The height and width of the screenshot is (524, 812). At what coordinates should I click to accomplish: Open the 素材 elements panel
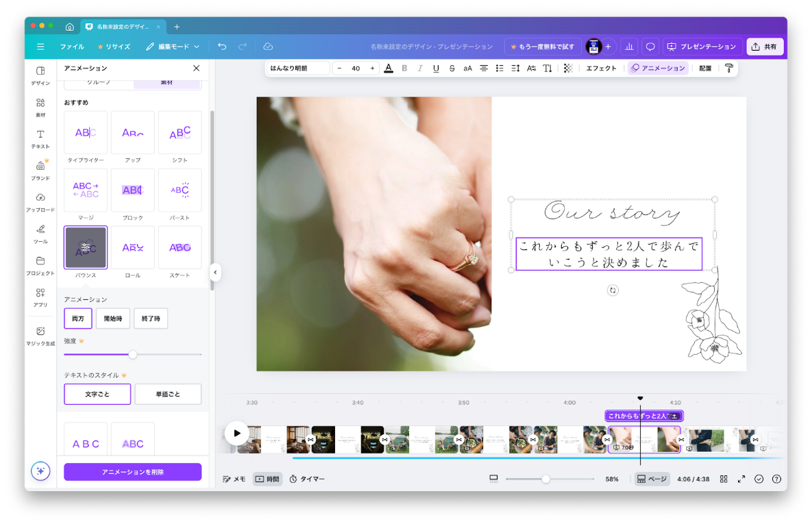[40, 107]
